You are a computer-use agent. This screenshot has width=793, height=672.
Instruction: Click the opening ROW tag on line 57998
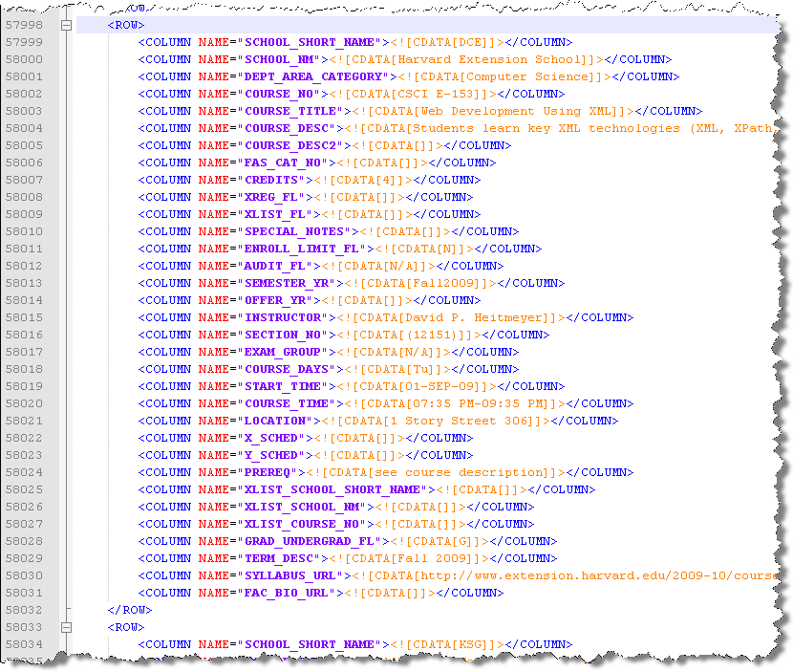tap(126, 25)
